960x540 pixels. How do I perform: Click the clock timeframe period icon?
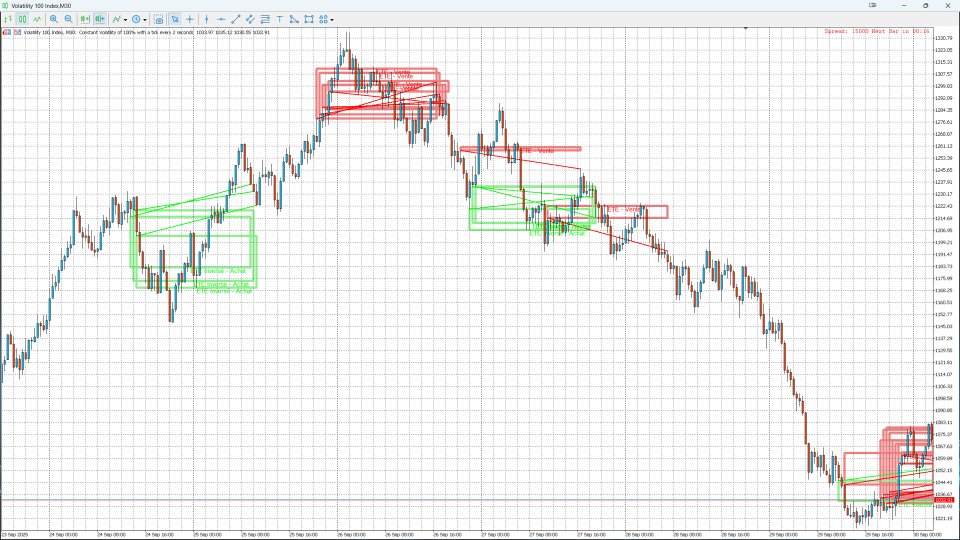tap(136, 19)
